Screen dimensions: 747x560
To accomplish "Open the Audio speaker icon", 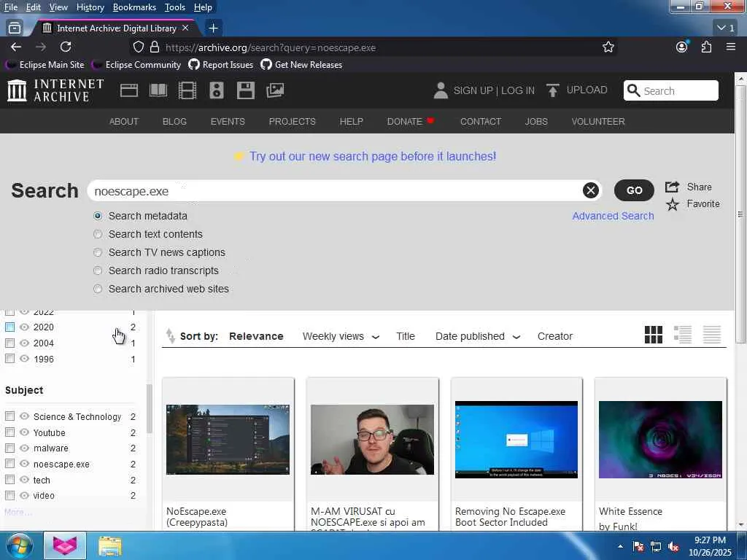I will click(216, 90).
